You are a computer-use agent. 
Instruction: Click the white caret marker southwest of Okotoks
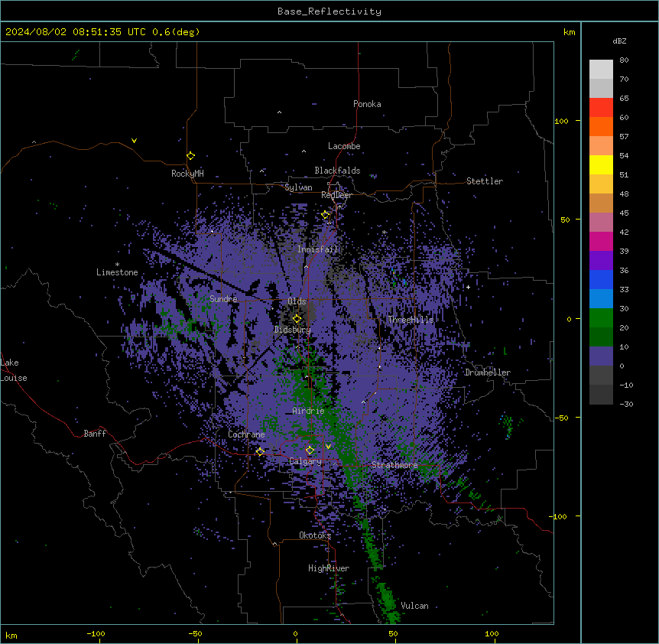tap(275, 544)
